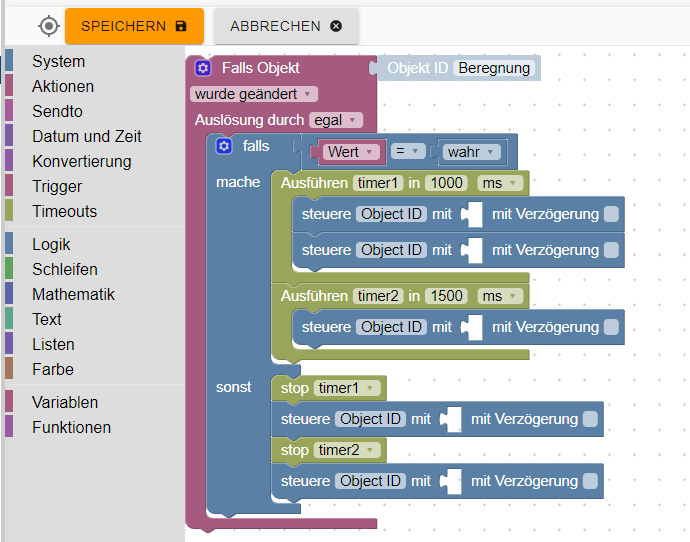Click the X icon in Abbrechen button
This screenshot has width=690, height=542.
[336, 26]
